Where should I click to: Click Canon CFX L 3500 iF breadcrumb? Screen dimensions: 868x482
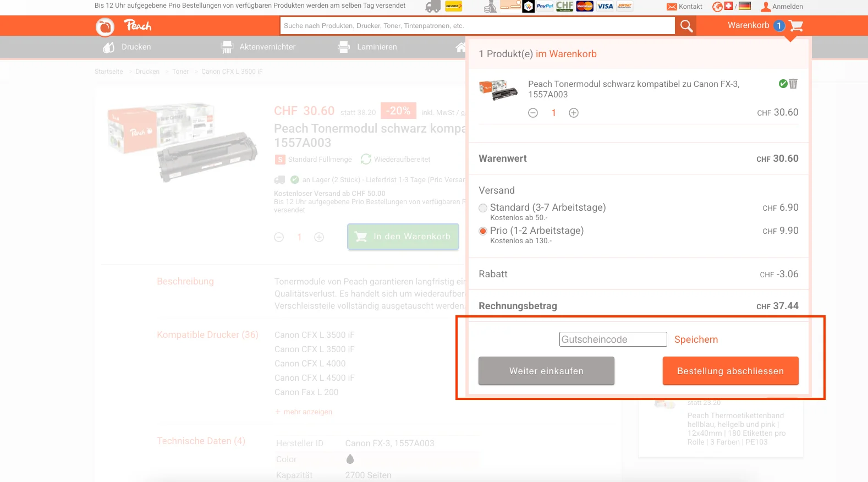[x=232, y=72]
